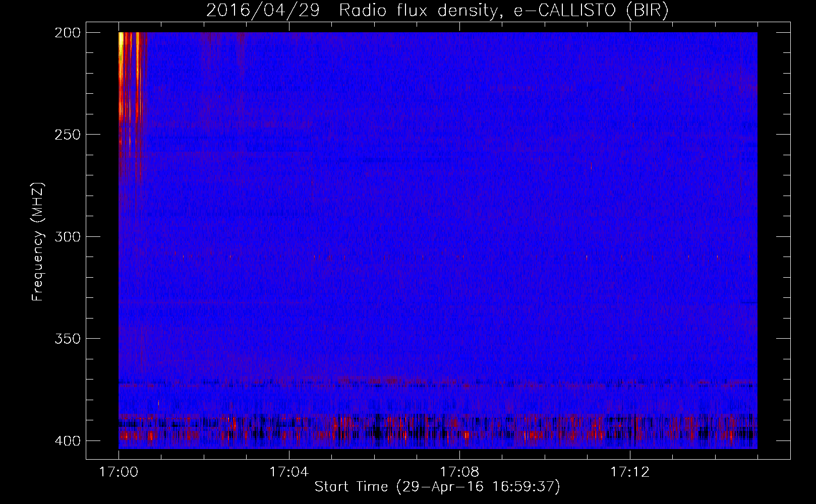Click the "17:12" time tick label
Image resolution: width=816 pixels, height=504 pixels.
[x=630, y=472]
